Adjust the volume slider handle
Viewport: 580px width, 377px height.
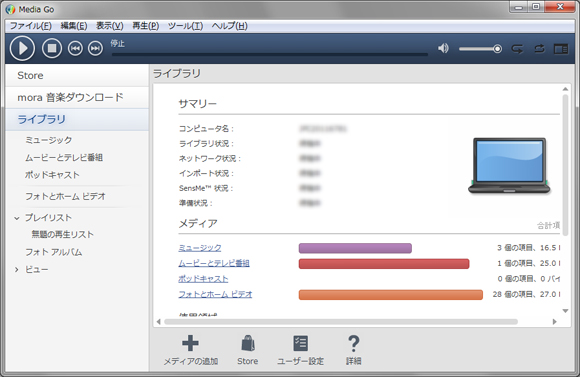(498, 49)
